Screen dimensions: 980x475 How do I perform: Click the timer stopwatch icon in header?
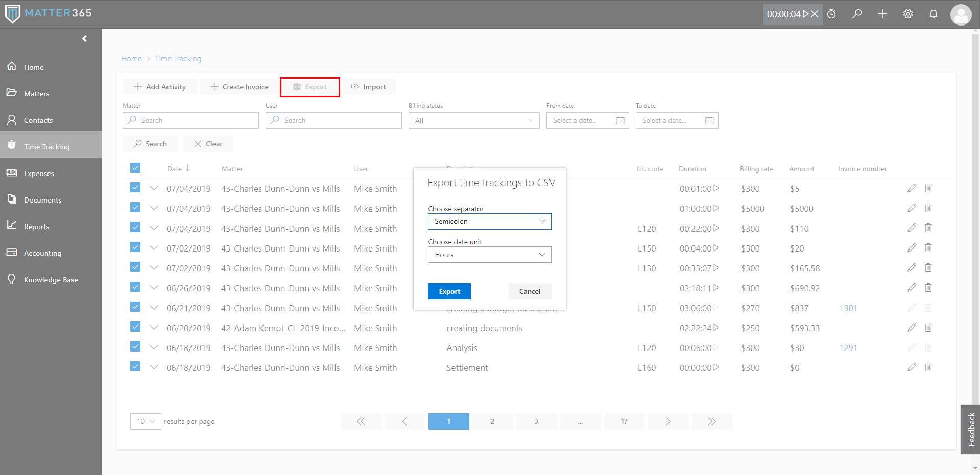pos(831,14)
